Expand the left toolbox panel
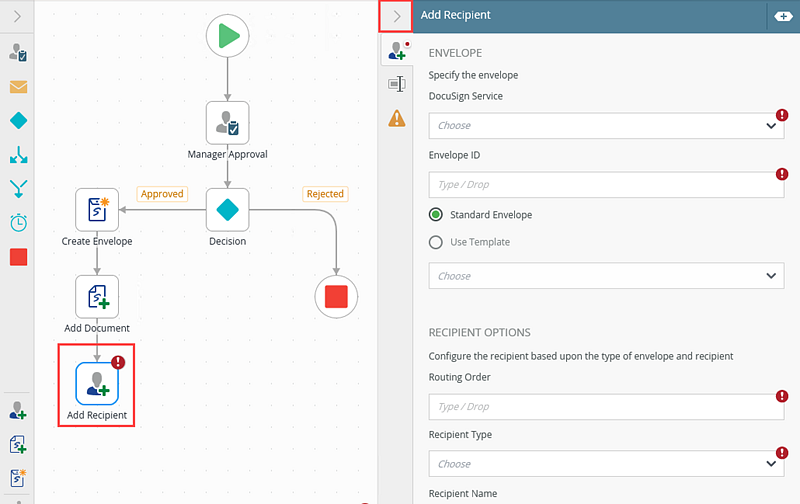 pos(17,16)
